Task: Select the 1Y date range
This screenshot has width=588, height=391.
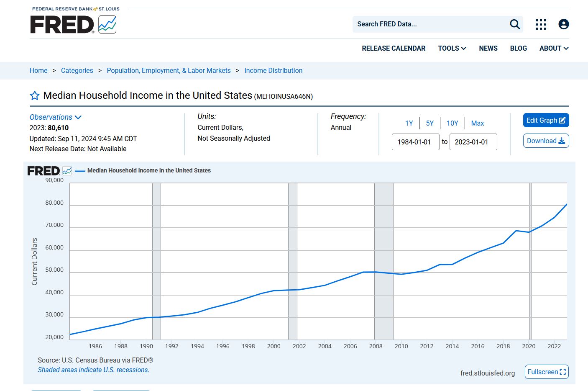Action: click(x=409, y=123)
